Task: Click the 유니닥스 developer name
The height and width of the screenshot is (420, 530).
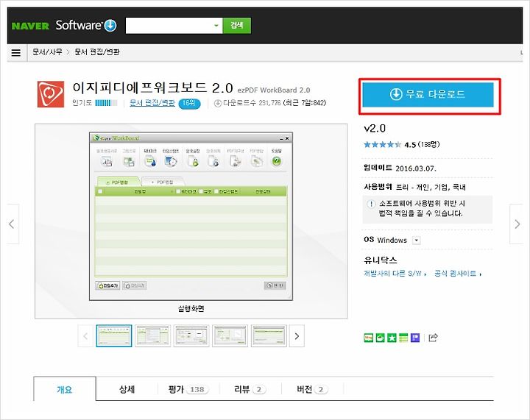Action: (381, 260)
